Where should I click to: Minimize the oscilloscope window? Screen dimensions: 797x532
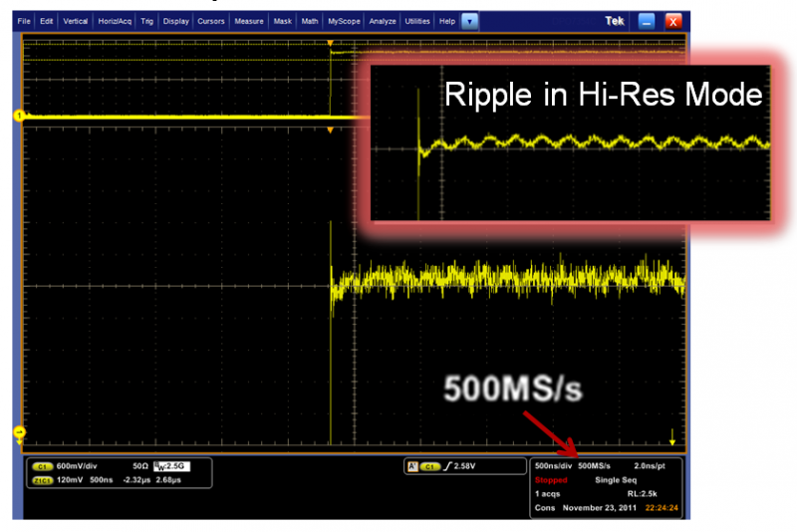click(x=648, y=21)
